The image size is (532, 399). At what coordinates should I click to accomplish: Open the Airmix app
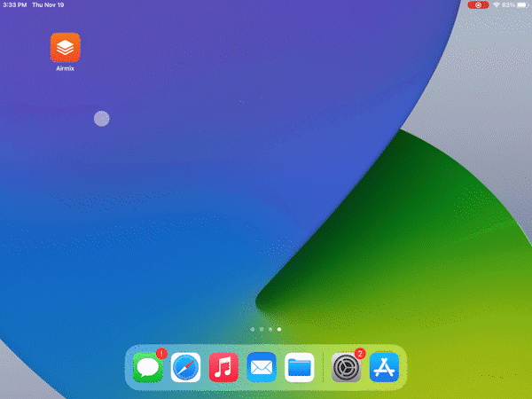pyautogui.click(x=65, y=47)
